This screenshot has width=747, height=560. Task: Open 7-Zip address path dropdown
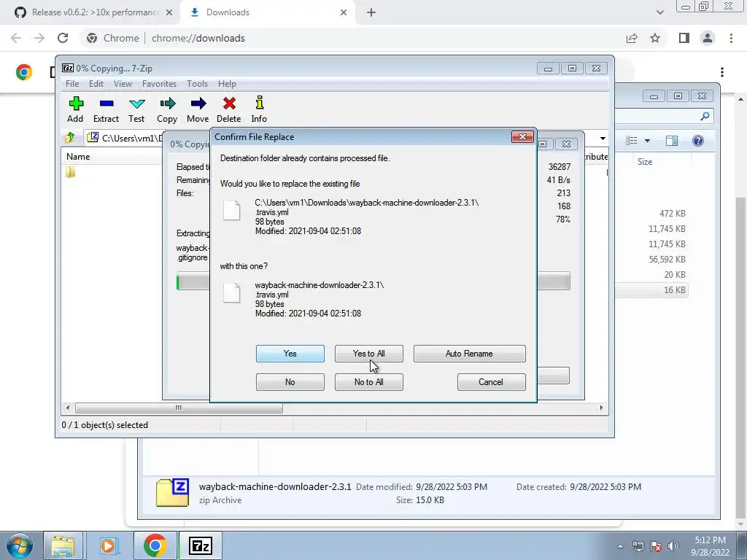[603, 138]
